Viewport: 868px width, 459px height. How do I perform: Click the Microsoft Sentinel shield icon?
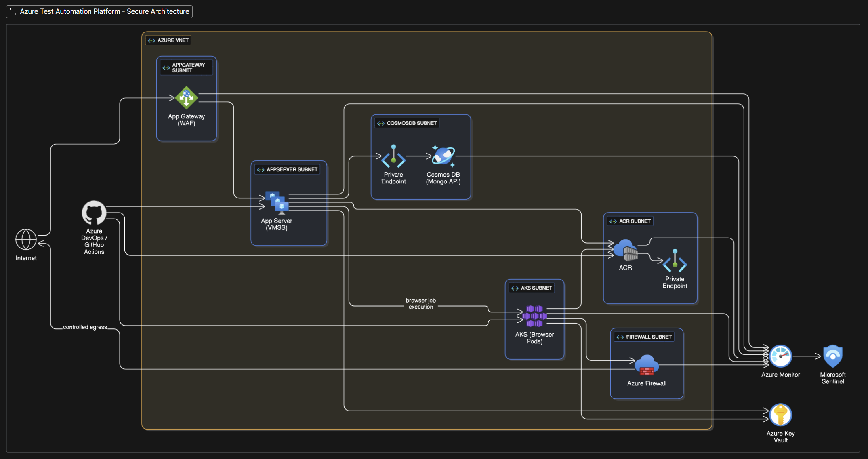tap(832, 356)
